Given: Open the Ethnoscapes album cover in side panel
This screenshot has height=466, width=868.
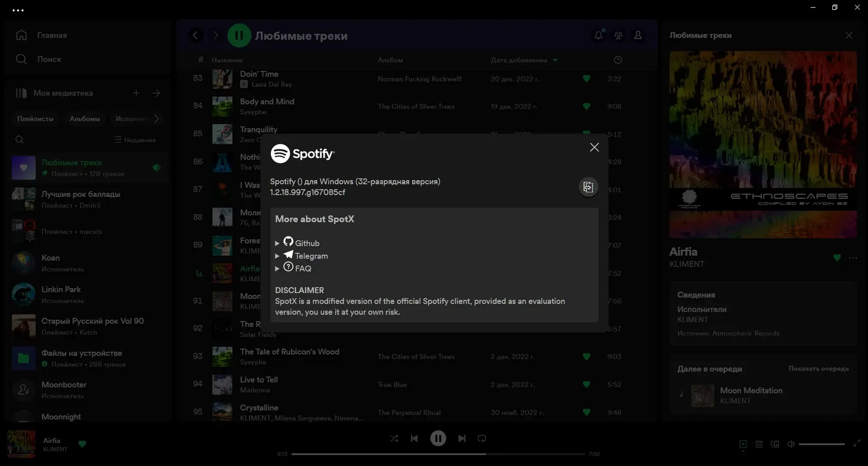Looking at the screenshot, I should click(x=763, y=144).
